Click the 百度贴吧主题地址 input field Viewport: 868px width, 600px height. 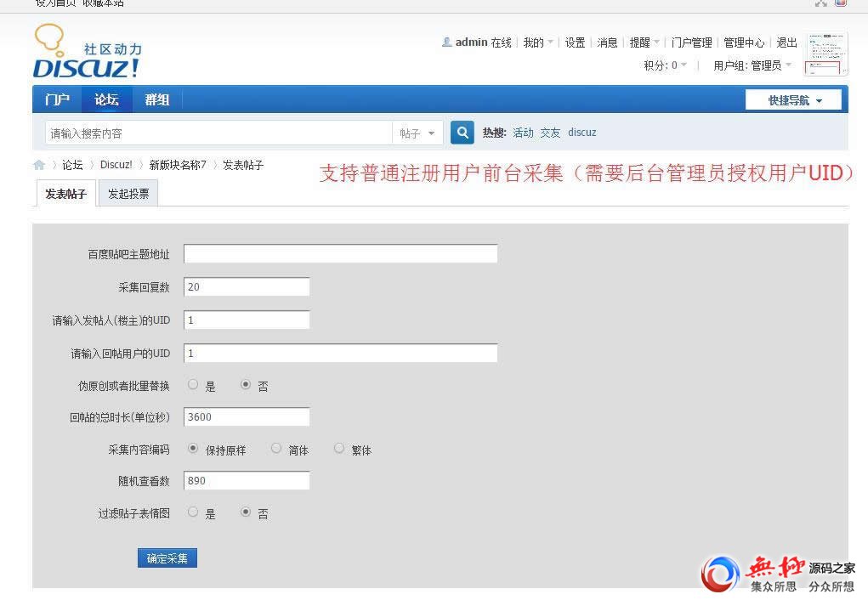[340, 254]
